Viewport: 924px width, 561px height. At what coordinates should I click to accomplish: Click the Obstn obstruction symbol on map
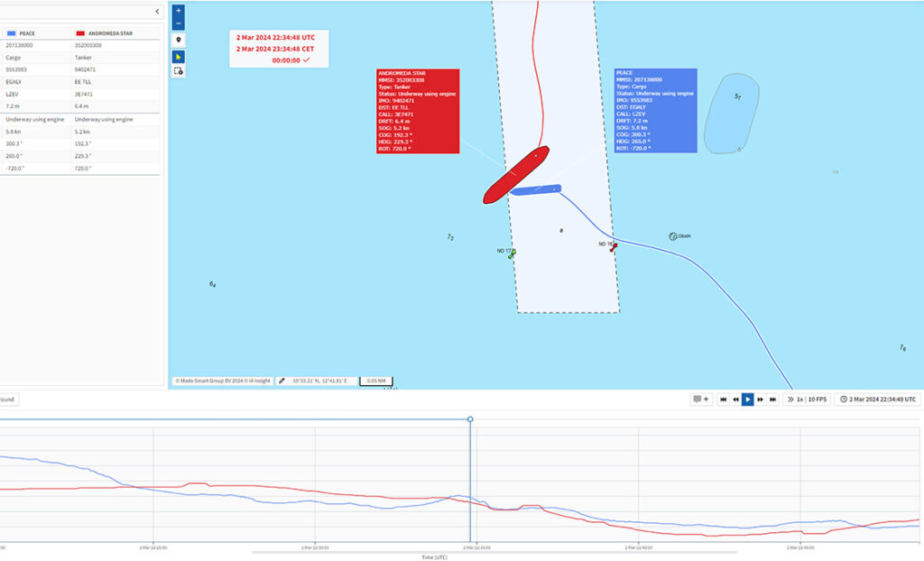click(x=673, y=236)
